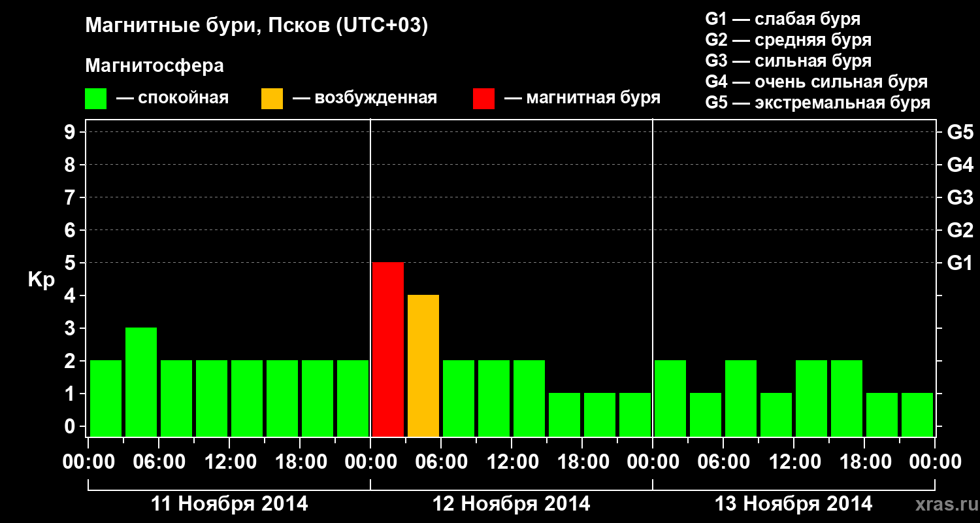Click the 'G3 — сильная буря' legend line
Screen dimensions: 980x523
pyautogui.click(x=788, y=61)
